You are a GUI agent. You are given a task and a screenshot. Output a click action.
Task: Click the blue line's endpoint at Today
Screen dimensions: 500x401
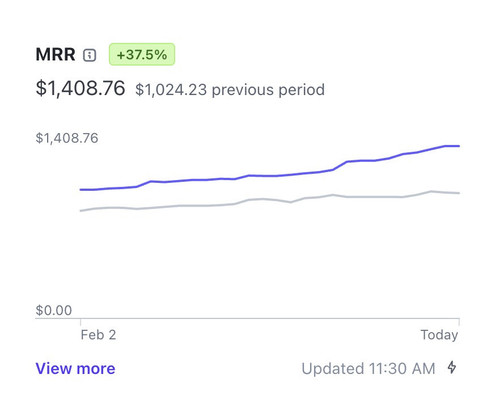click(x=459, y=146)
